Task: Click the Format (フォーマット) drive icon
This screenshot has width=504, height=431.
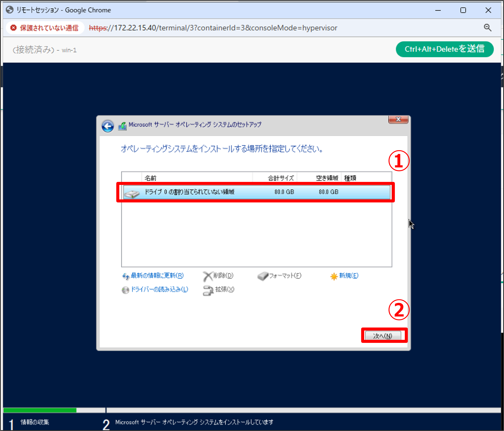Action: click(x=263, y=276)
